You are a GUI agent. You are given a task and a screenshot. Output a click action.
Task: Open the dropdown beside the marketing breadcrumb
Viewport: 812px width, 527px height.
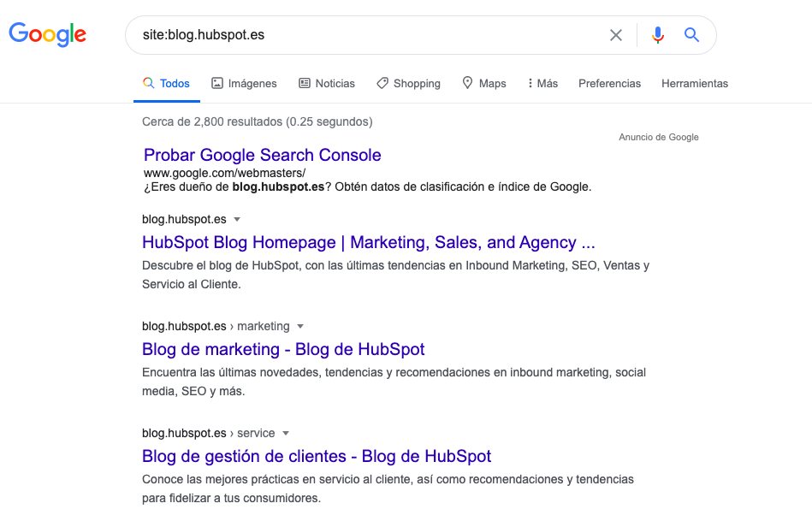point(299,326)
